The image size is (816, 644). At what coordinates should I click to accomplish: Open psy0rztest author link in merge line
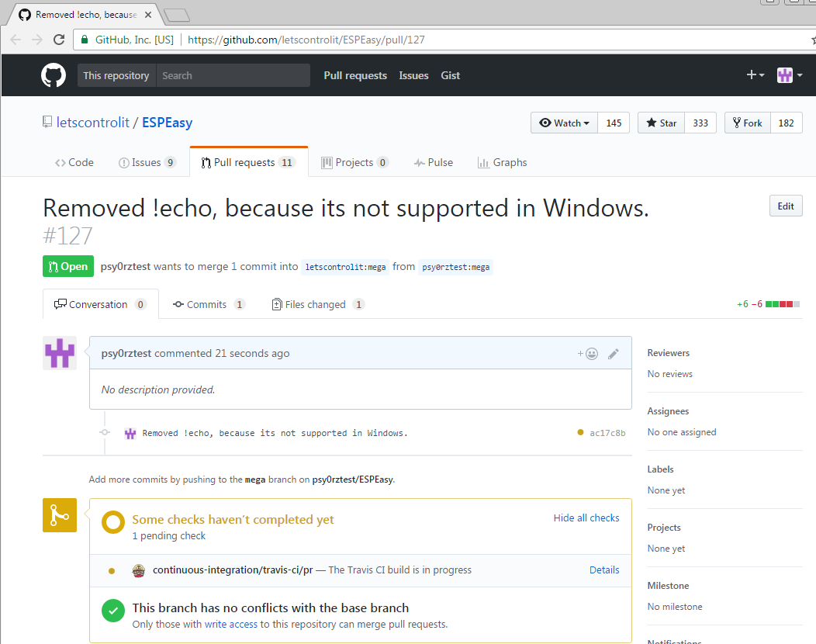126,267
